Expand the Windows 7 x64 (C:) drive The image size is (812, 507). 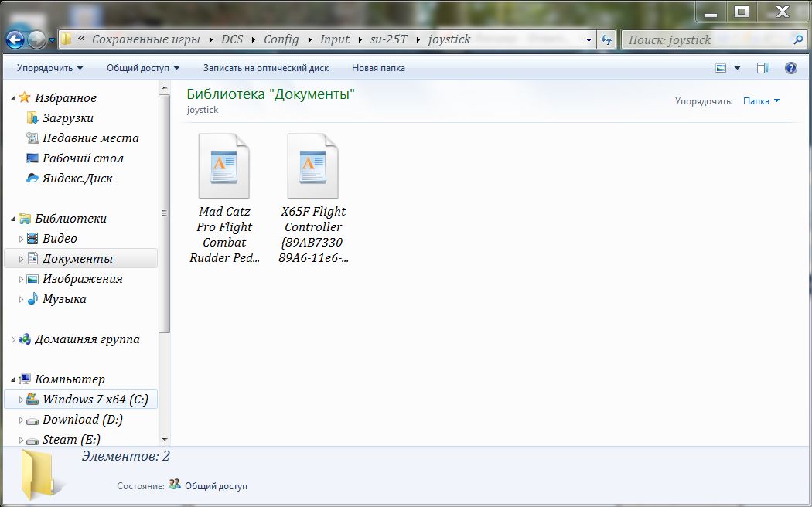point(21,400)
